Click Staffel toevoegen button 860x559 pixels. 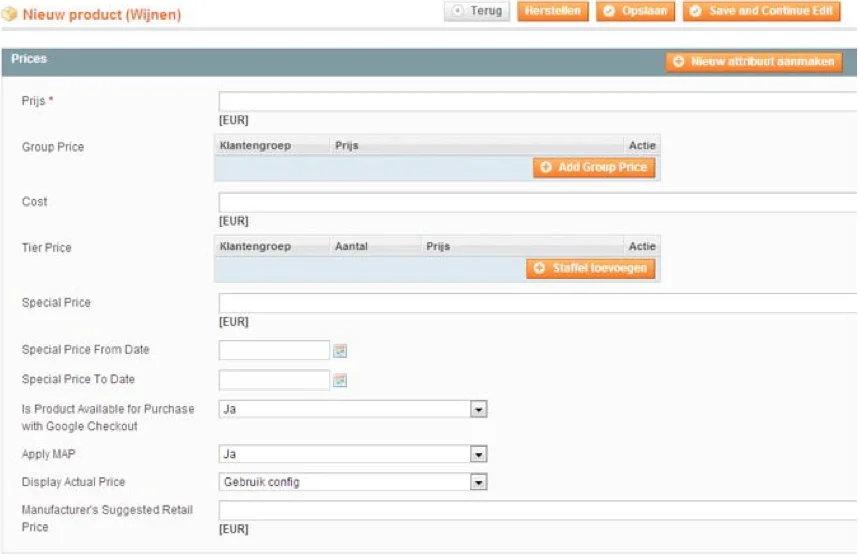pyautogui.click(x=591, y=268)
